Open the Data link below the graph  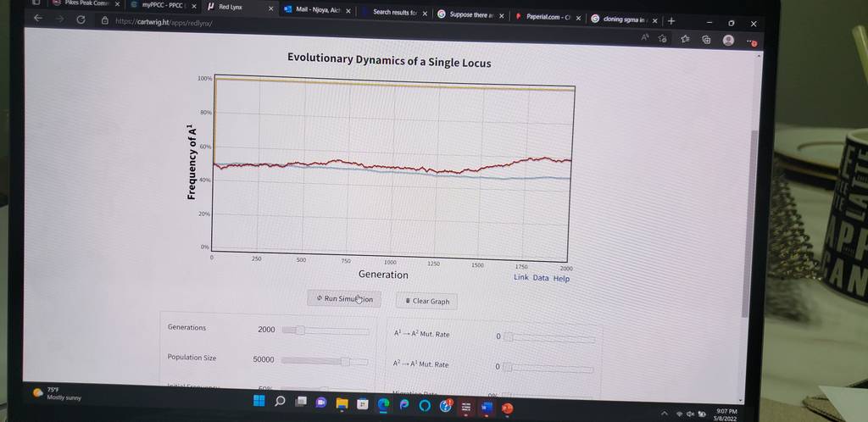[x=541, y=278]
